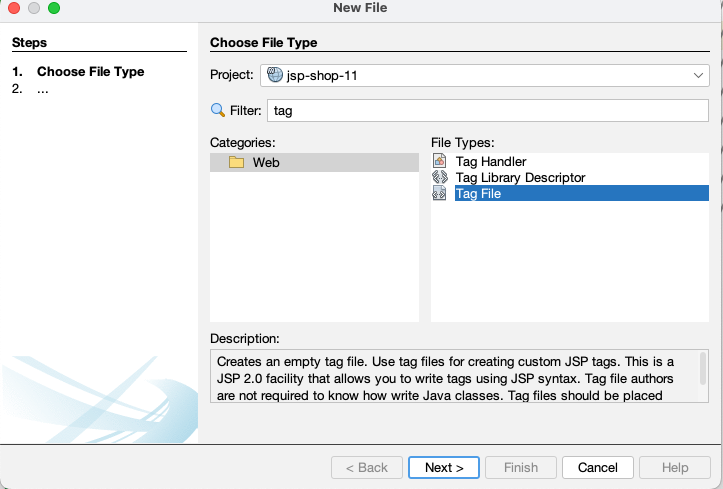Expand the Project dropdown chevron
This screenshot has height=489, width=723.
pyautogui.click(x=698, y=76)
